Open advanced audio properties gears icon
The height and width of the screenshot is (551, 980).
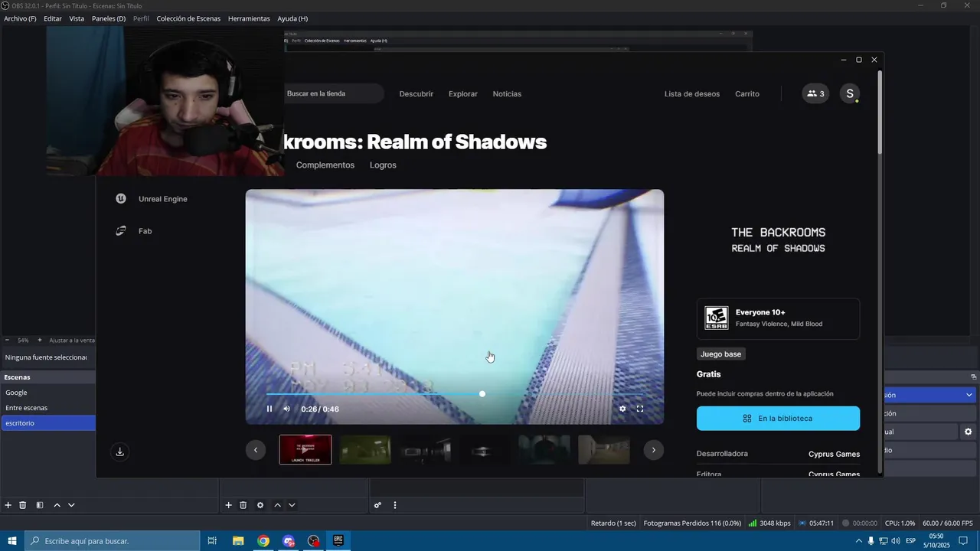(x=377, y=505)
